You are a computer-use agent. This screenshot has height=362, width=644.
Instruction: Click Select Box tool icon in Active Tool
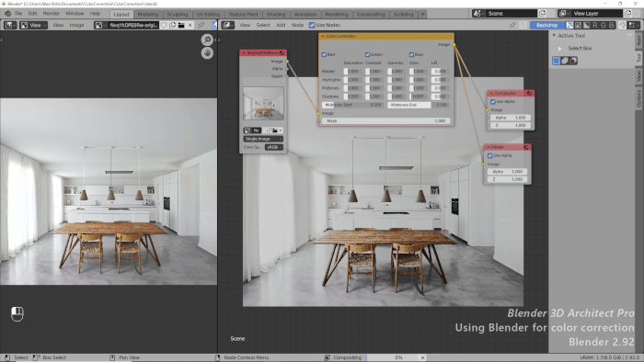pyautogui.click(x=559, y=49)
